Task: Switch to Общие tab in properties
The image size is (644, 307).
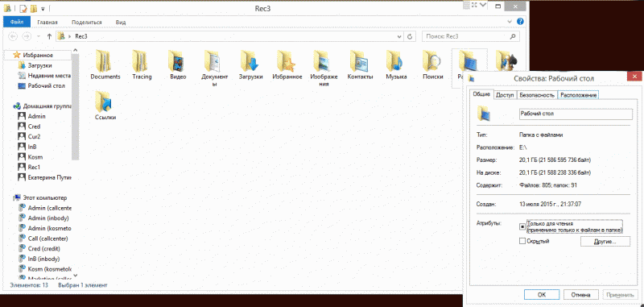Action: [481, 94]
